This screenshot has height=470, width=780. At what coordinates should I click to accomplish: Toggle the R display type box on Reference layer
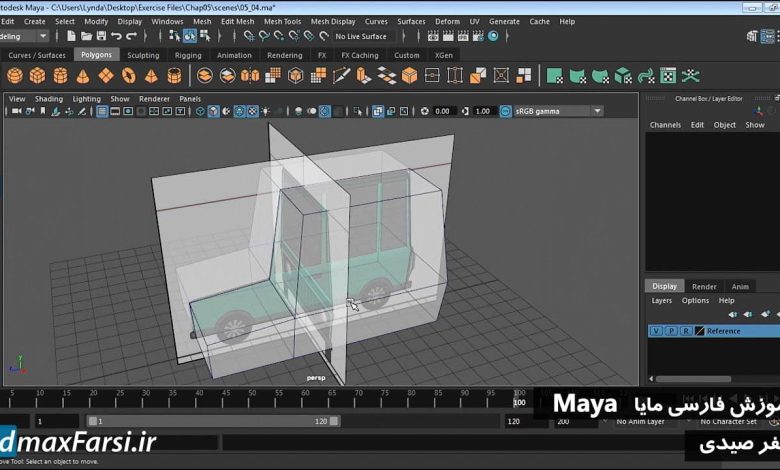(x=685, y=331)
